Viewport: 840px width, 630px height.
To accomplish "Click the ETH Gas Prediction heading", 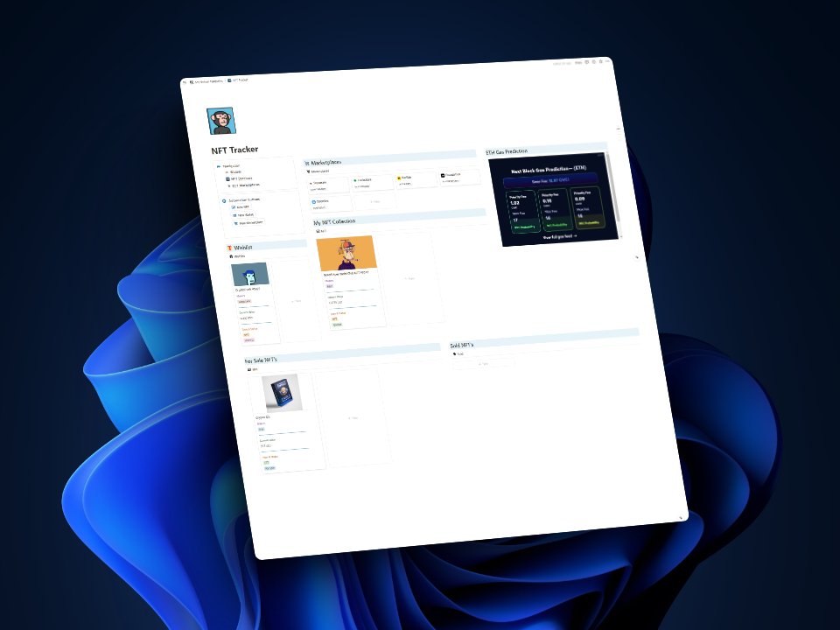I will [507, 151].
